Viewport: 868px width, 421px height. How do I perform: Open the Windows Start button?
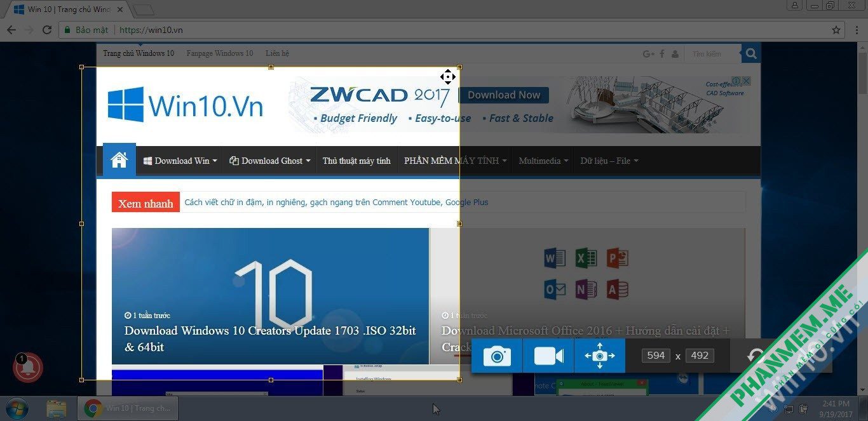(16, 408)
